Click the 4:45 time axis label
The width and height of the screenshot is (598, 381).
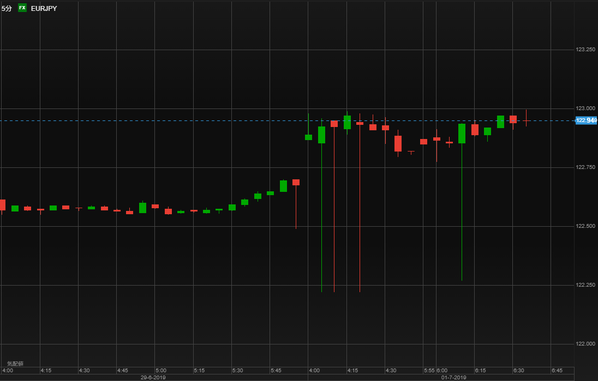[122, 371]
